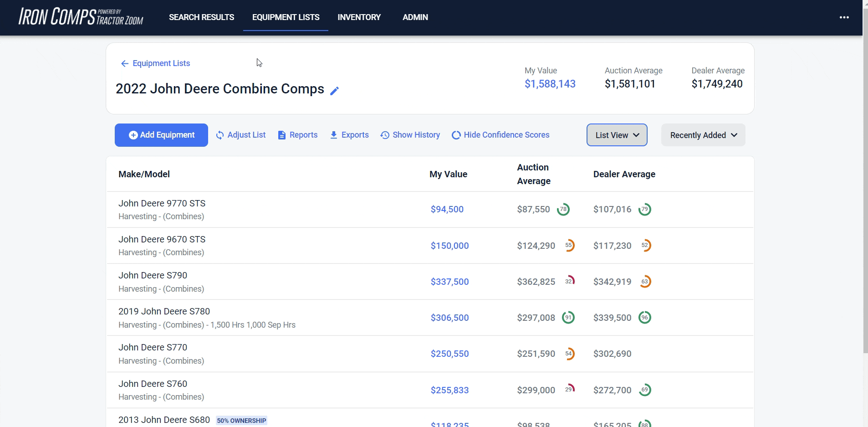The height and width of the screenshot is (427, 868).
Task: Click the plus icon in Add Equipment
Action: (x=133, y=135)
